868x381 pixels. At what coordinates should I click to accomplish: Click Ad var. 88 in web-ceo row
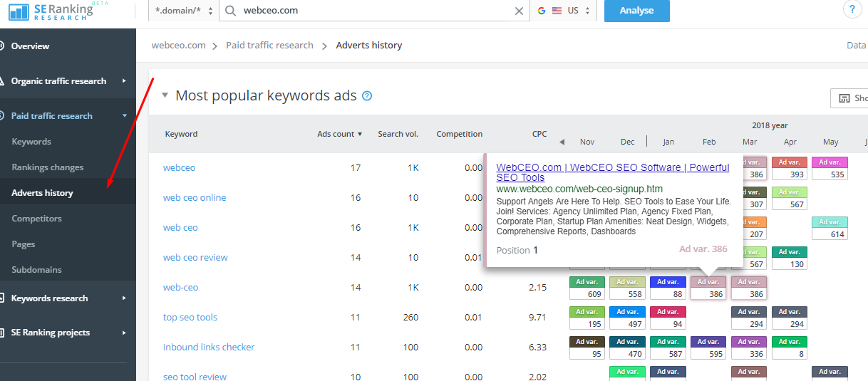[668, 288]
